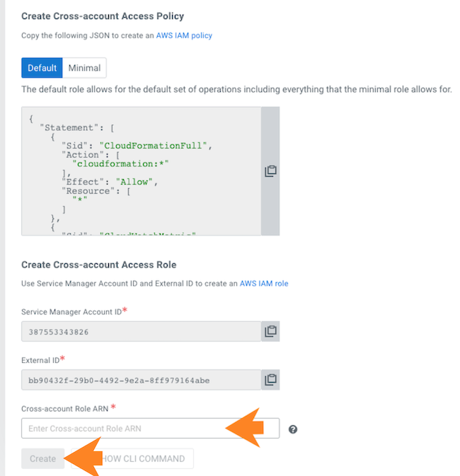Open the AWS IAM policy link
Image resolution: width=460 pixels, height=476 pixels.
click(184, 35)
